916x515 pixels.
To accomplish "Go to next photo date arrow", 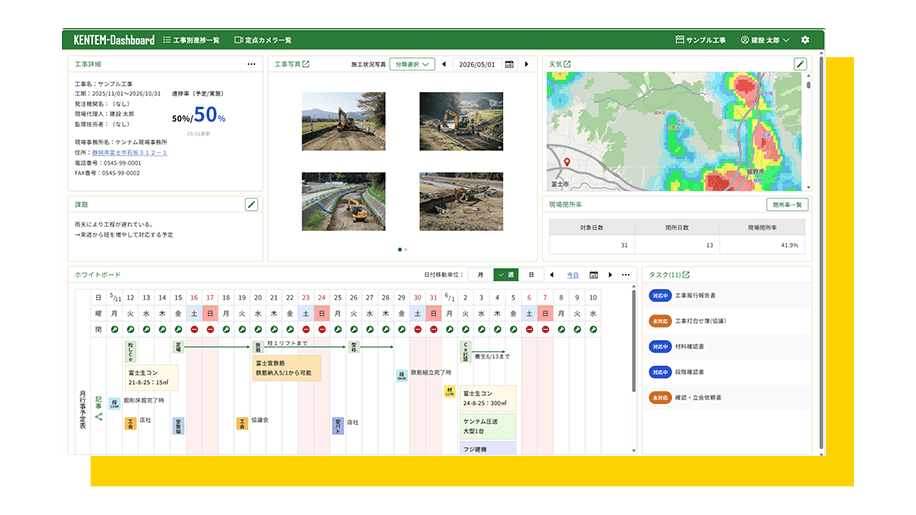I will pyautogui.click(x=526, y=64).
